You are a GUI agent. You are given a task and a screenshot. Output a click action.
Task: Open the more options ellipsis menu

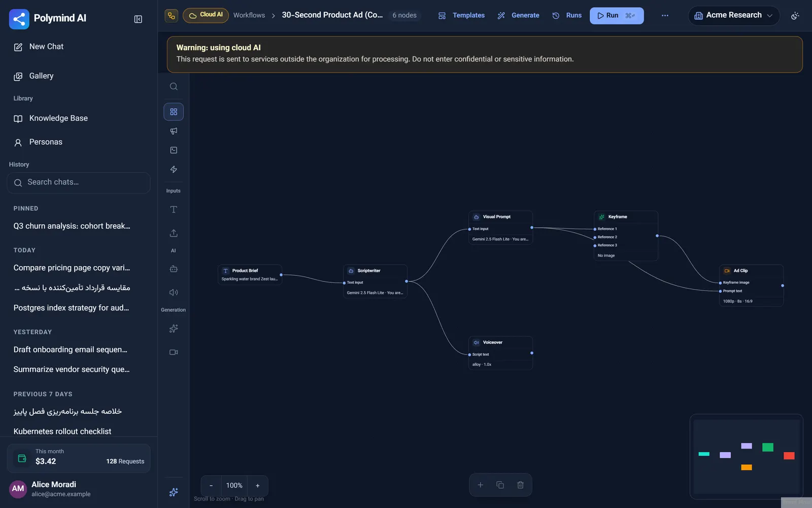pos(665,16)
